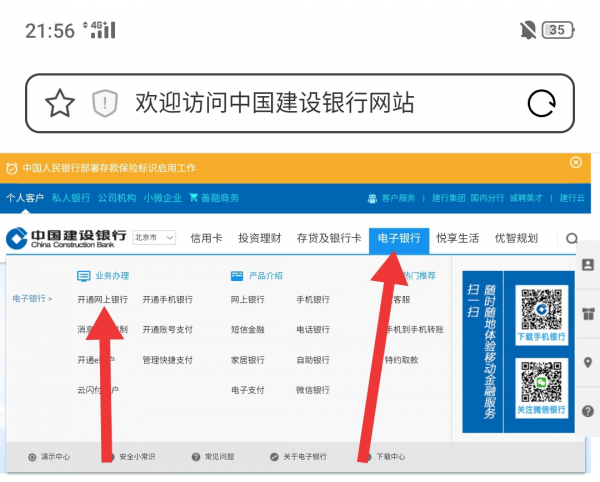Open 电子支付 product page

(247, 390)
